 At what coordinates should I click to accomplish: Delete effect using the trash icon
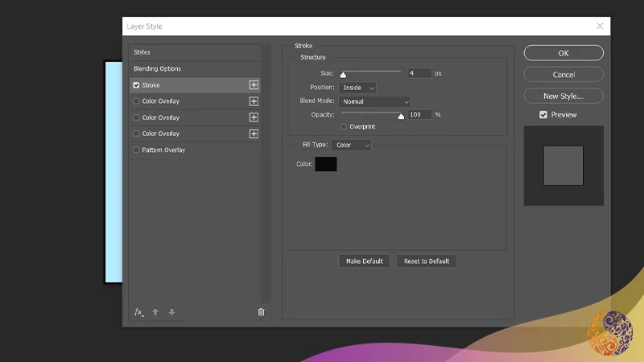(261, 312)
